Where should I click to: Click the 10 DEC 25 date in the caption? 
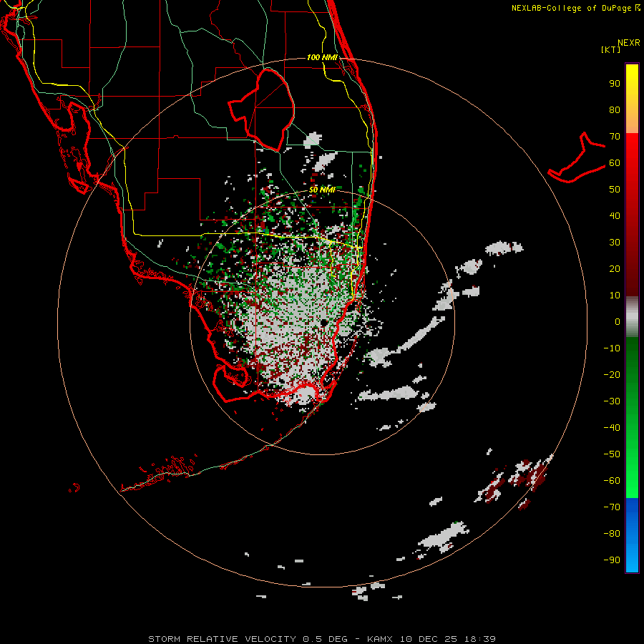click(x=429, y=639)
